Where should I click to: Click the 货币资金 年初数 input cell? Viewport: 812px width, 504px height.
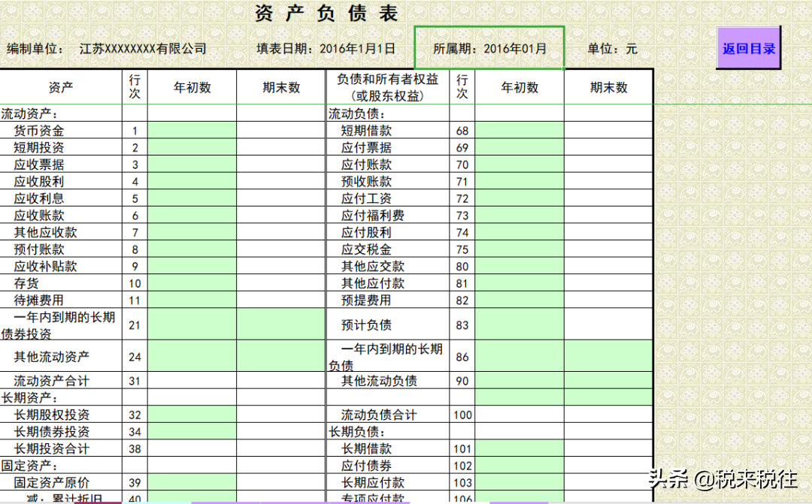[192, 131]
